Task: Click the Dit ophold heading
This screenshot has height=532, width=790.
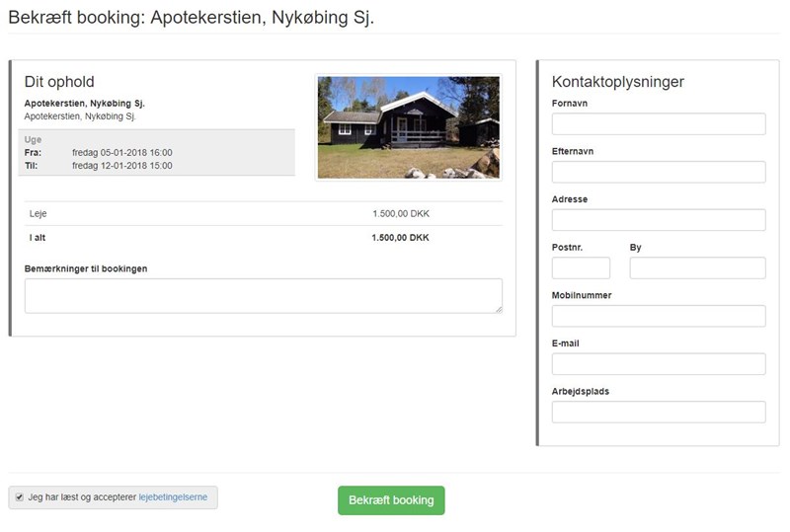Action: [59, 82]
